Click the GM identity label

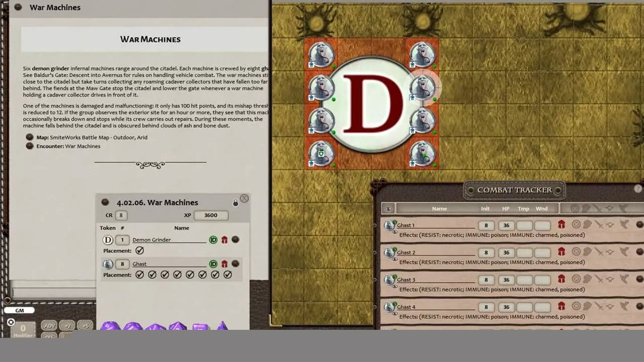(20, 310)
